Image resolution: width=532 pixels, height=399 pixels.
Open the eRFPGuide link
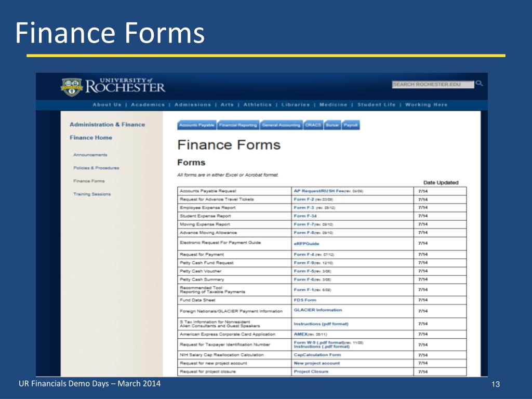pyautogui.click(x=307, y=244)
